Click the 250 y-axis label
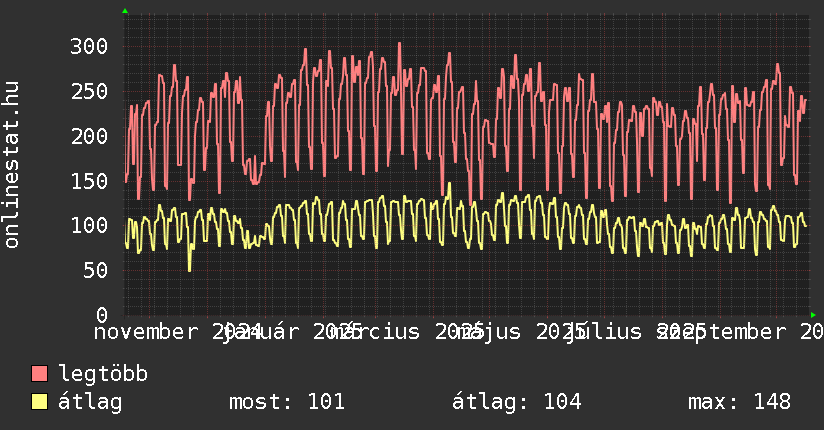824x430 pixels. click(89, 91)
